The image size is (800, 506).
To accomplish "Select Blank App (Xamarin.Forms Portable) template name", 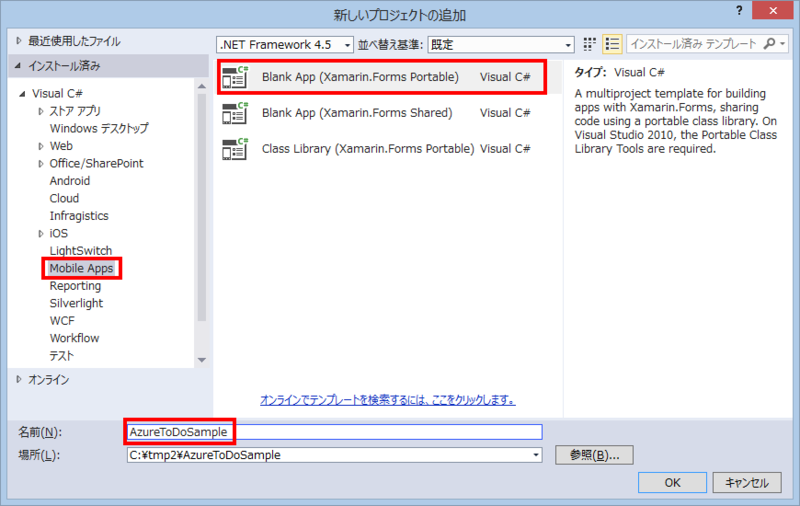I will click(x=360, y=77).
